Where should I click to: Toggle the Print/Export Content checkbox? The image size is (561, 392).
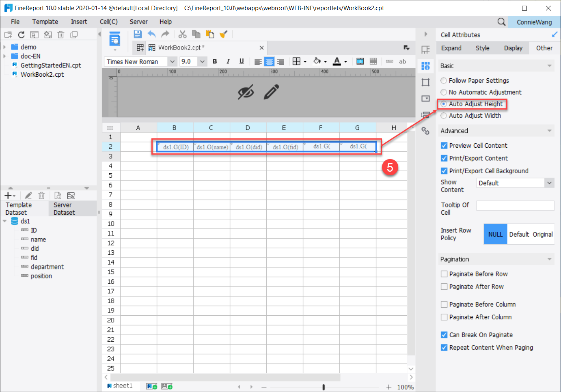(x=444, y=158)
